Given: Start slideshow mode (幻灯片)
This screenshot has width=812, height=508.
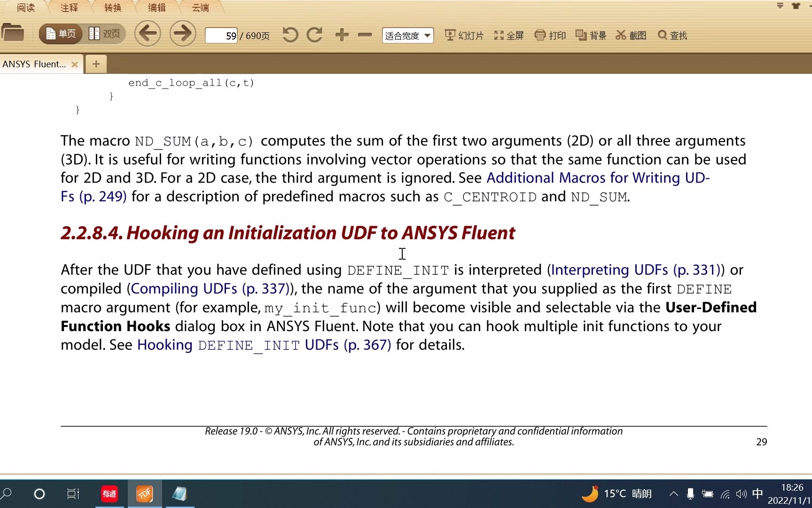Looking at the screenshot, I should coord(464,35).
